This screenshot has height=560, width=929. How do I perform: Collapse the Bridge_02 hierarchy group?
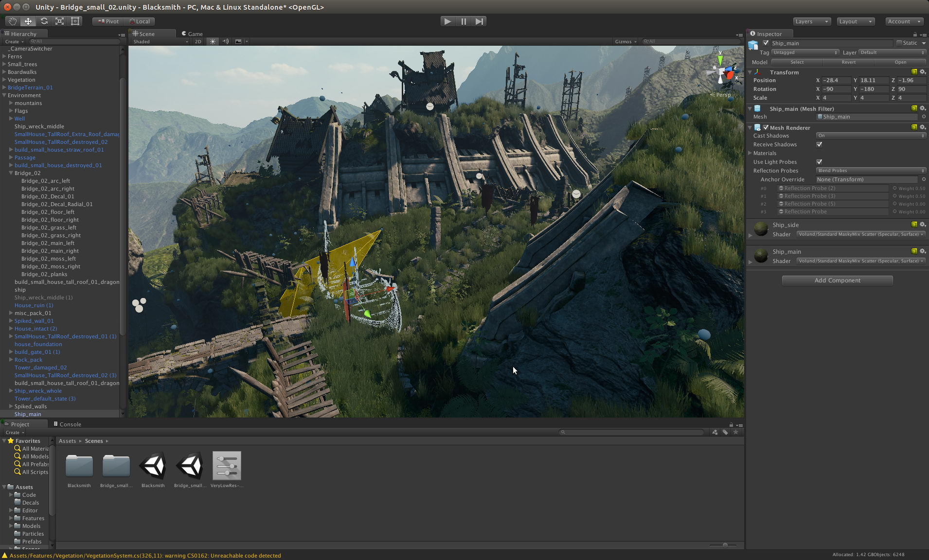tap(11, 173)
